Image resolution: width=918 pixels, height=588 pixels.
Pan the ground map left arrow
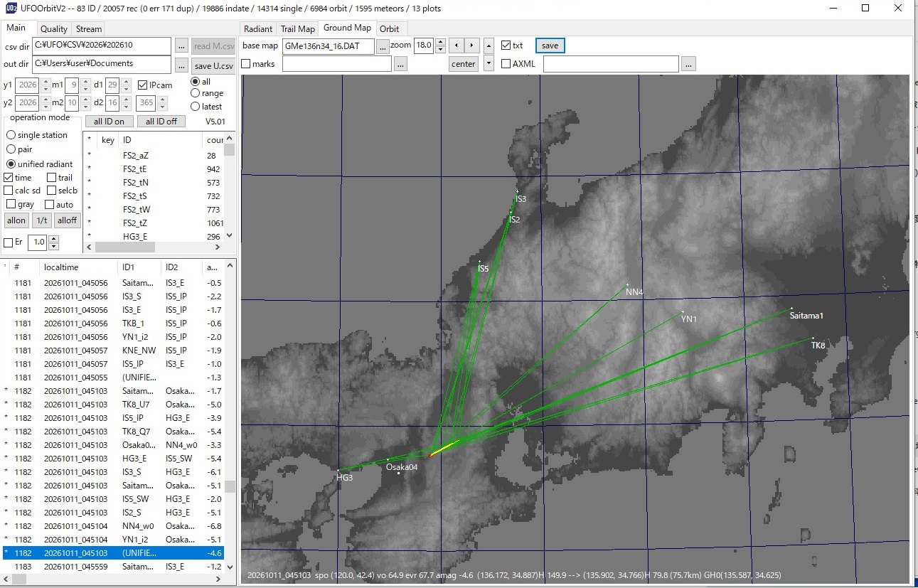click(457, 46)
